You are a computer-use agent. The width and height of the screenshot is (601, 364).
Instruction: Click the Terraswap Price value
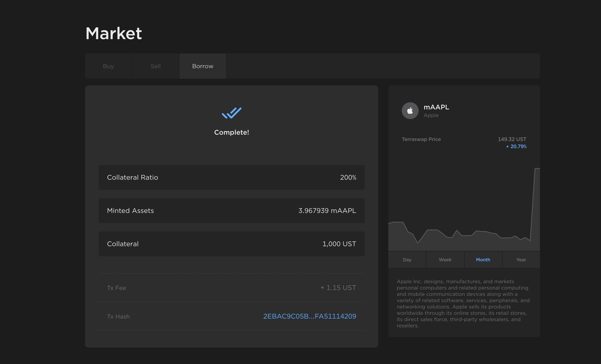(x=512, y=139)
